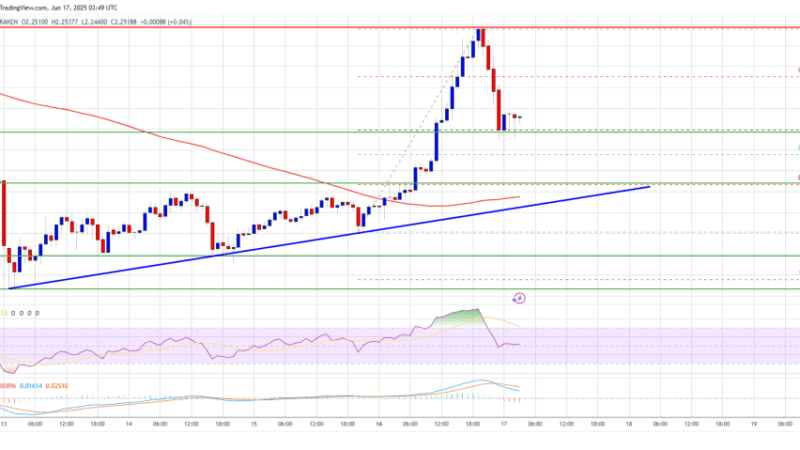Click date label 17 on the time axis
This screenshot has height=450, width=800.
coord(504,424)
